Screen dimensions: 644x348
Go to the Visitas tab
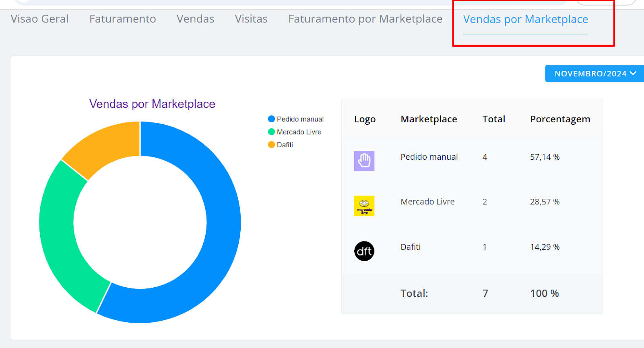tap(251, 19)
